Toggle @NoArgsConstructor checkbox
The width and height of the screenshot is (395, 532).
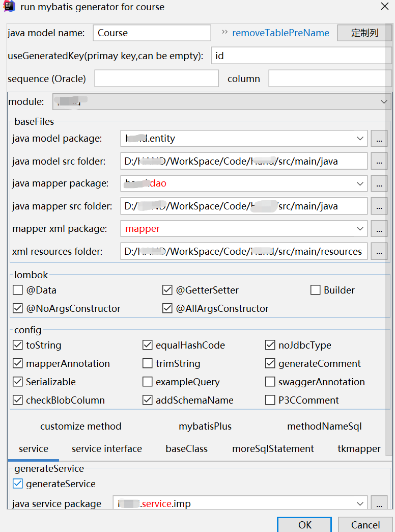click(18, 308)
